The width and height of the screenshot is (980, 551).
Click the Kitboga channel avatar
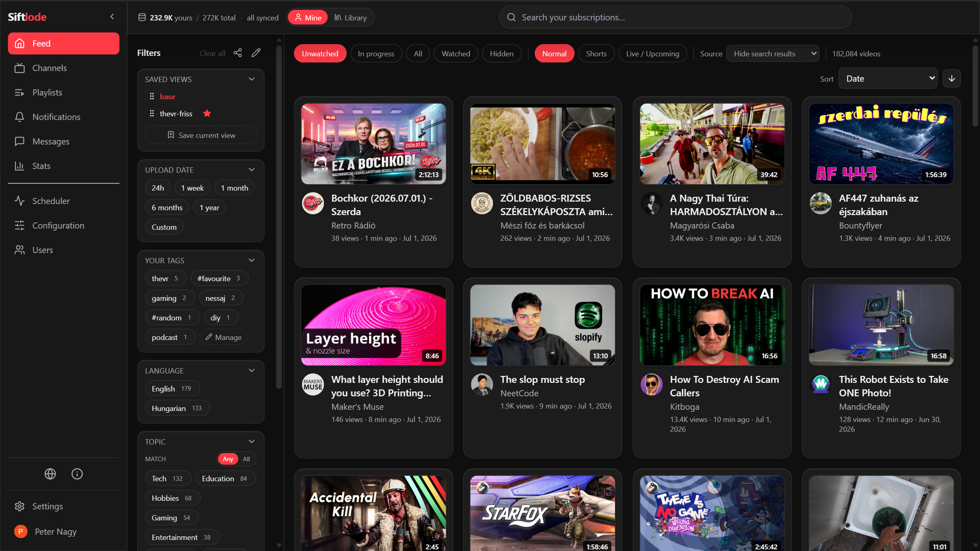652,384
